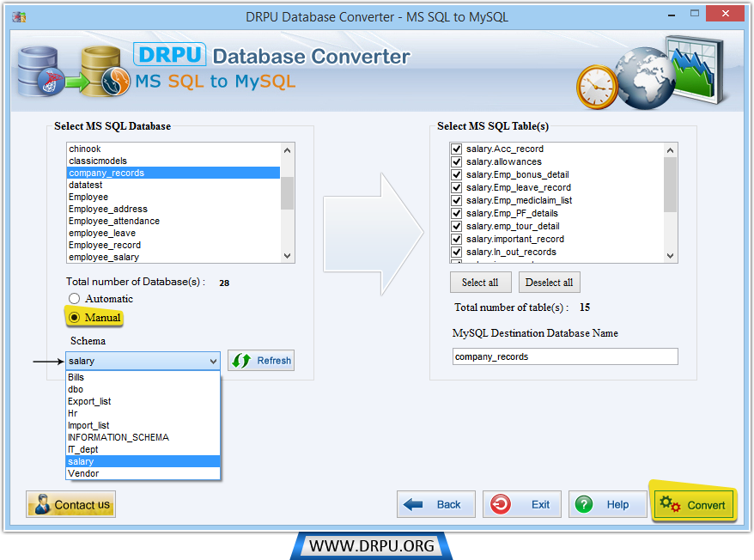754x560 pixels.
Task: Click the Convert button
Action: (x=693, y=505)
